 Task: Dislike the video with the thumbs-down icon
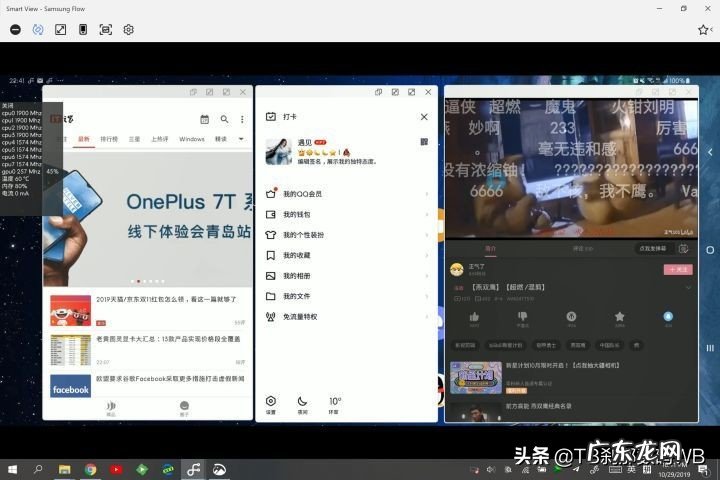tap(523, 316)
